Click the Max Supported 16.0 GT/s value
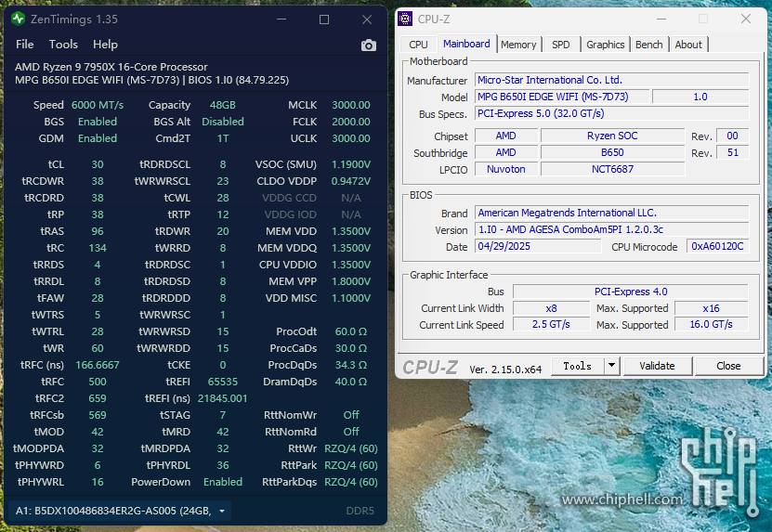 (x=712, y=325)
